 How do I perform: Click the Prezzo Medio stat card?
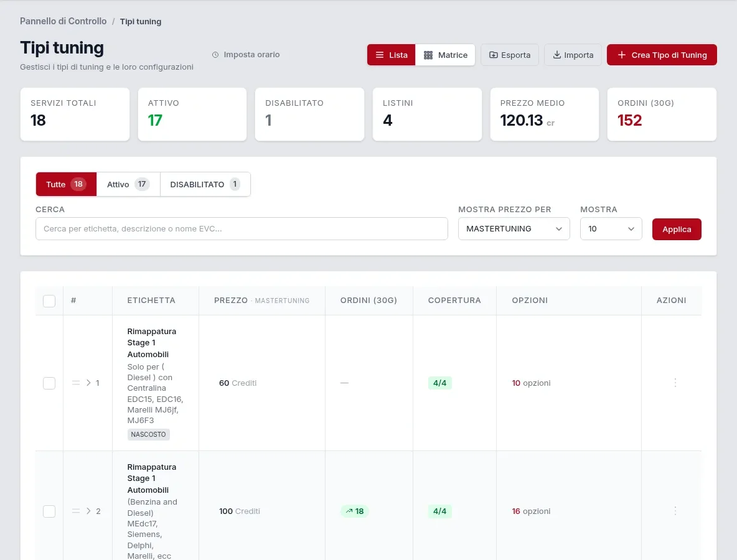(544, 114)
